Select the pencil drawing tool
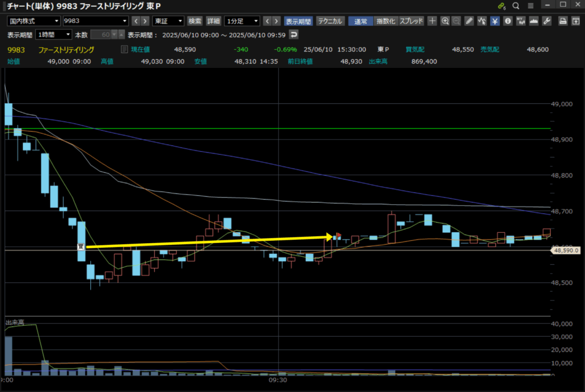 pyautogui.click(x=470, y=21)
